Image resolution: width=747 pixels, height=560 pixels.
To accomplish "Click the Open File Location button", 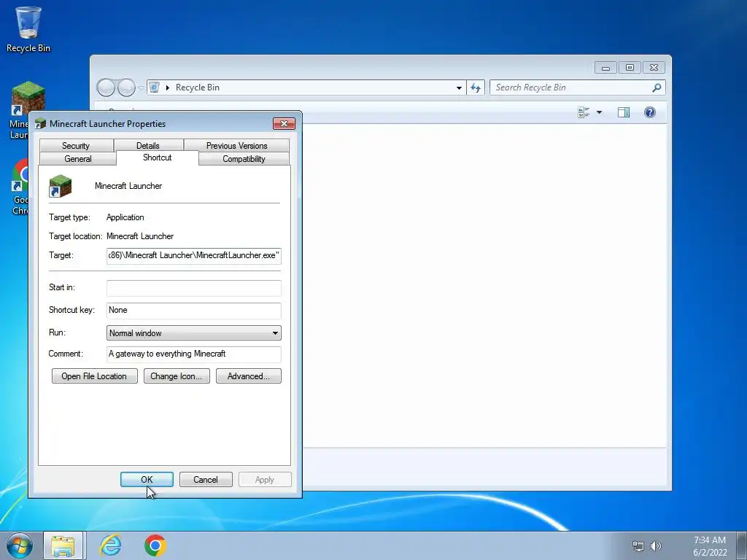I will [94, 376].
